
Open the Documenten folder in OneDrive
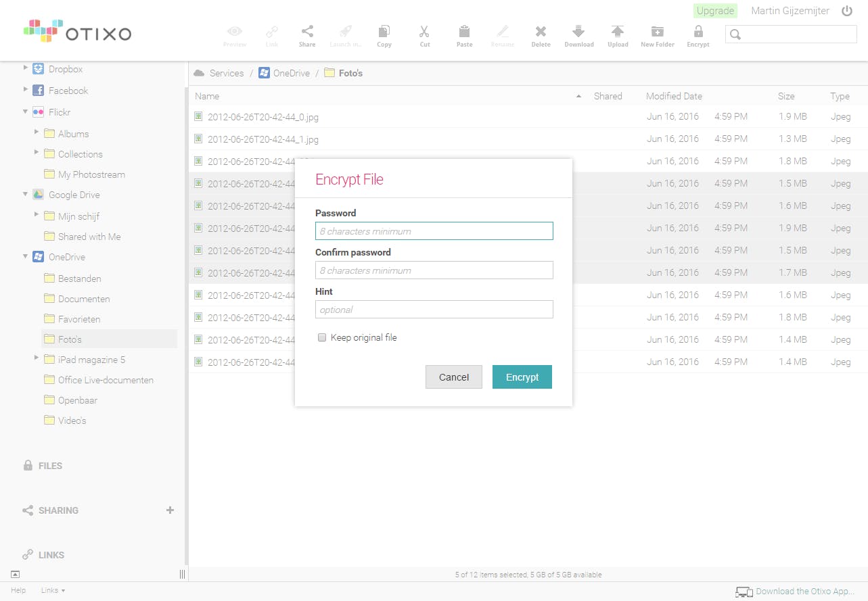[x=83, y=299]
